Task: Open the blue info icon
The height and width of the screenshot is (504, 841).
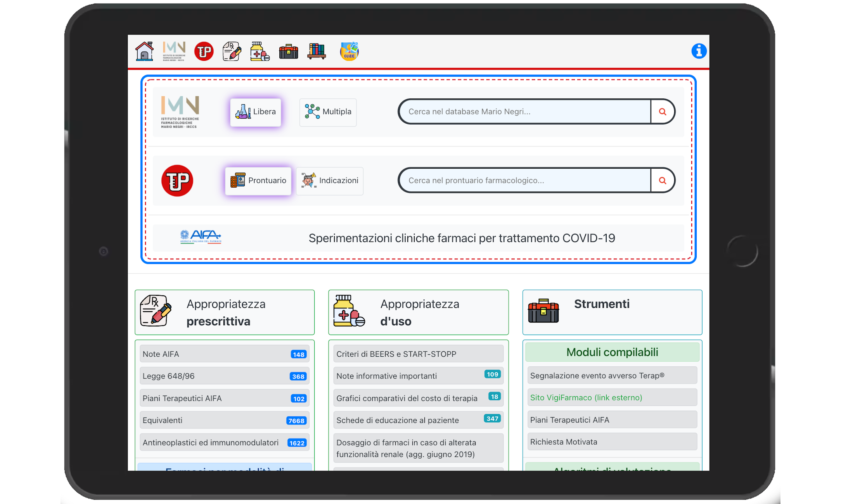Action: 699,51
